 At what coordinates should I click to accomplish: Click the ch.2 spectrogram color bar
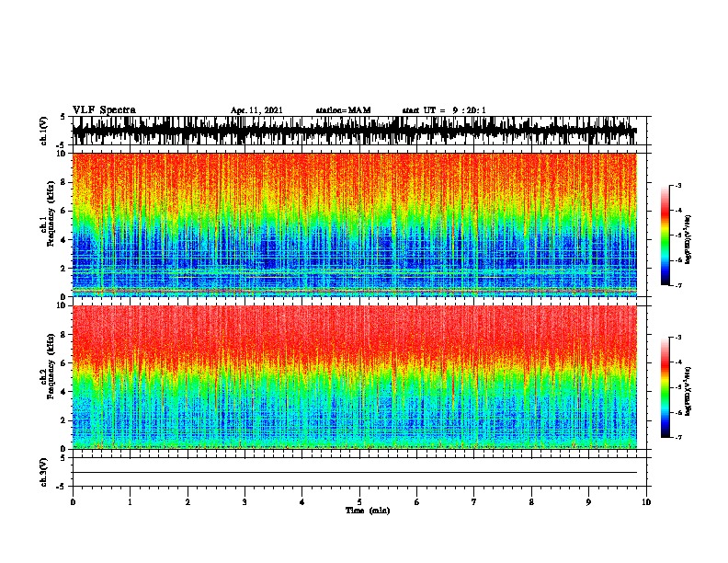click(665, 387)
